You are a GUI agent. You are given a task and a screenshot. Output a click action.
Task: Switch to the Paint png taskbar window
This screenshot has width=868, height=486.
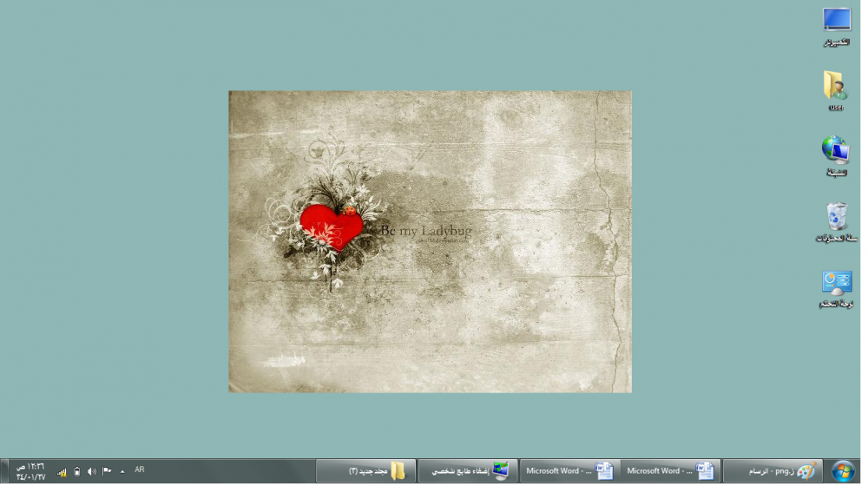[772, 471]
